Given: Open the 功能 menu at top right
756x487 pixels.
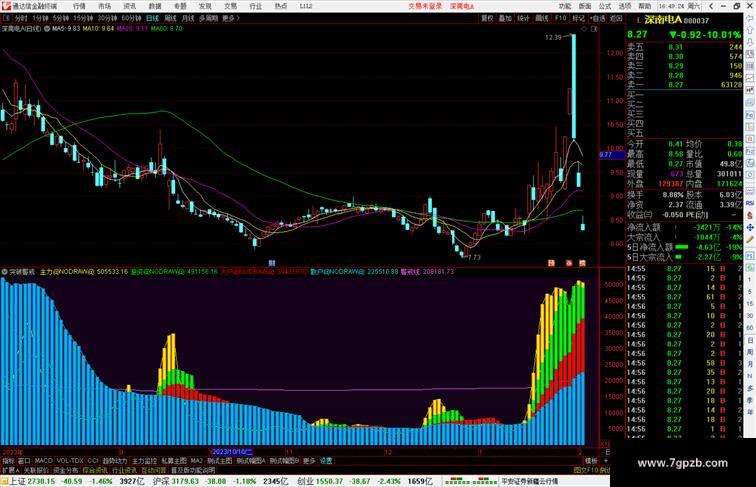Looking at the screenshot, I should [x=565, y=6].
